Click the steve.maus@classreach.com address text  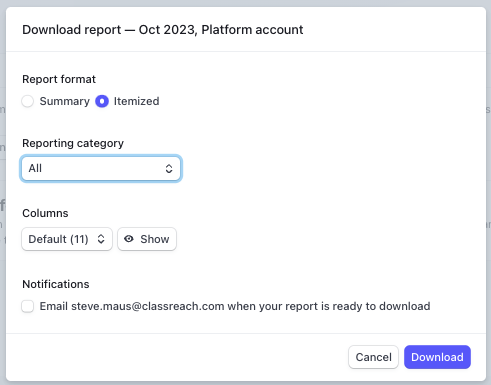148,306
